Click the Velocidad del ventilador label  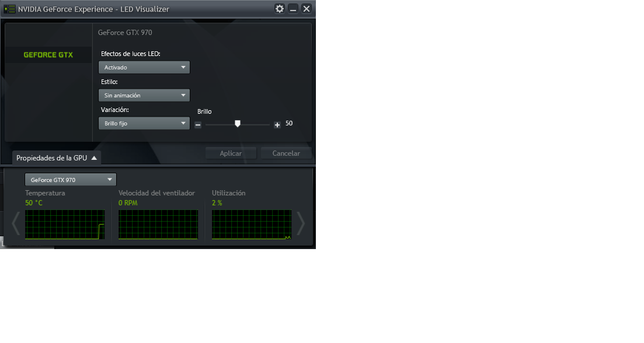click(x=156, y=193)
